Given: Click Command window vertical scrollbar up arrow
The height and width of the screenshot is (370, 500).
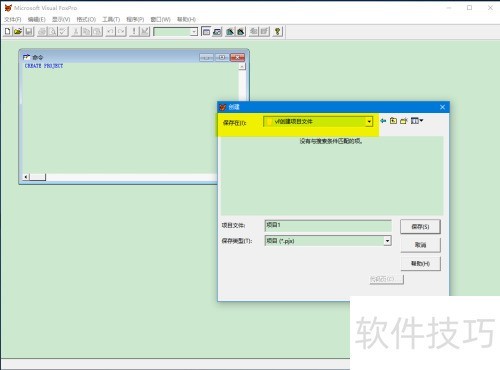Looking at the screenshot, I should tap(242, 66).
